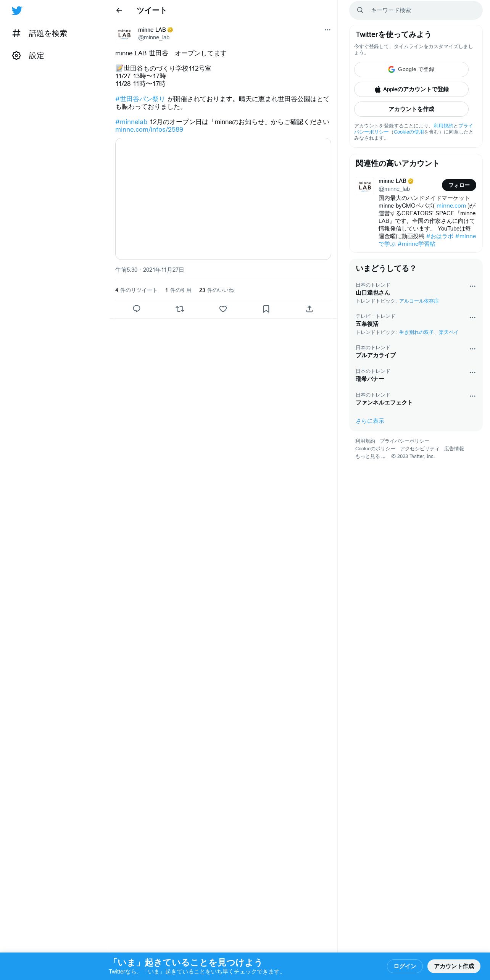Open the 設定 gear settings item
The height and width of the screenshot is (980, 490).
click(x=29, y=56)
